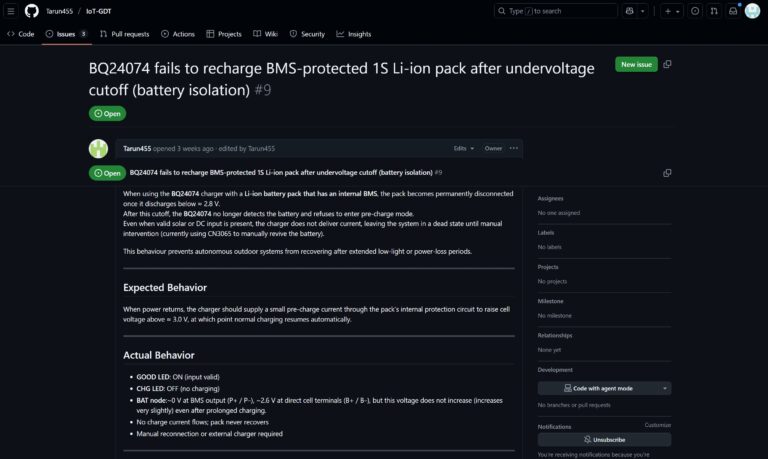
Task: Open the issues icon in the header
Action: tap(695, 11)
